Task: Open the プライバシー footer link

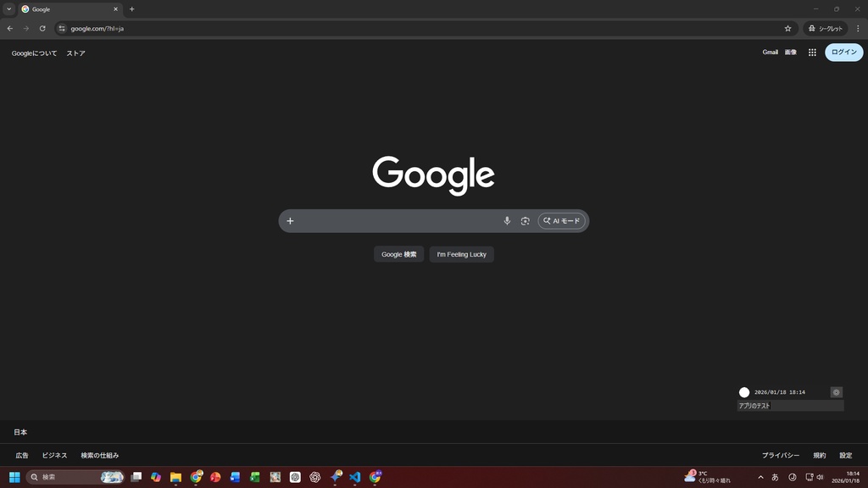Action: coord(781,455)
